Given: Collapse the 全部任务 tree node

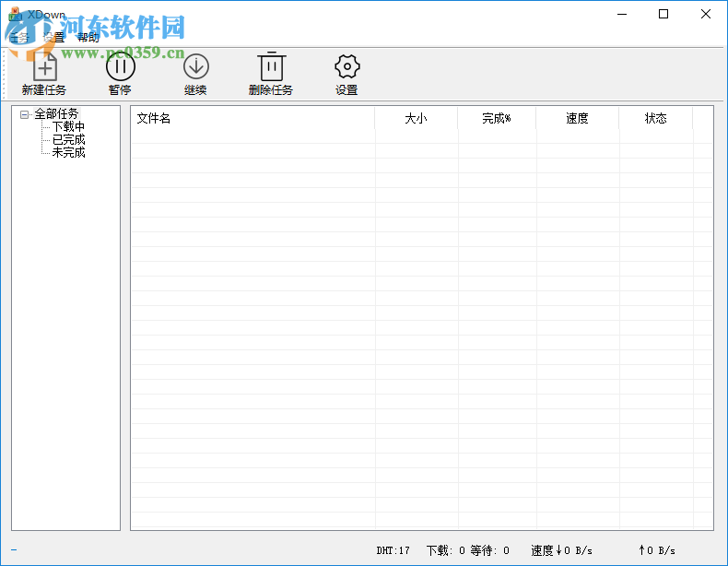Looking at the screenshot, I should click(24, 114).
